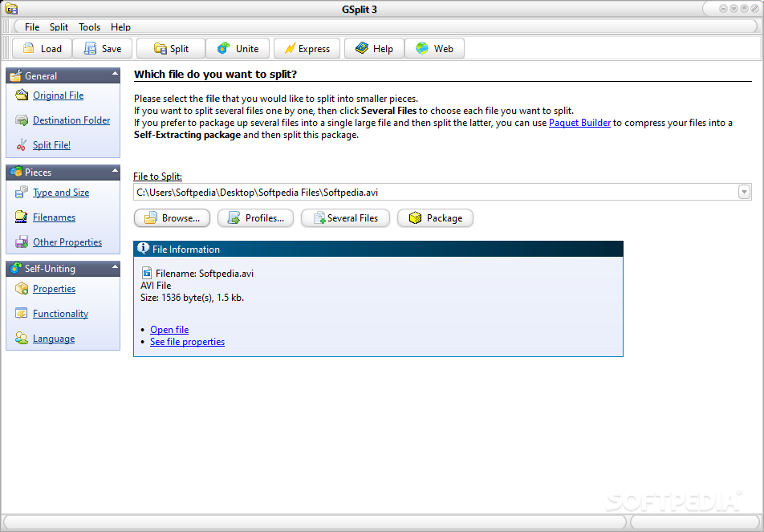Screen dimensions: 764x532
Task: Click the Language sidebar icon
Action: tap(22, 338)
